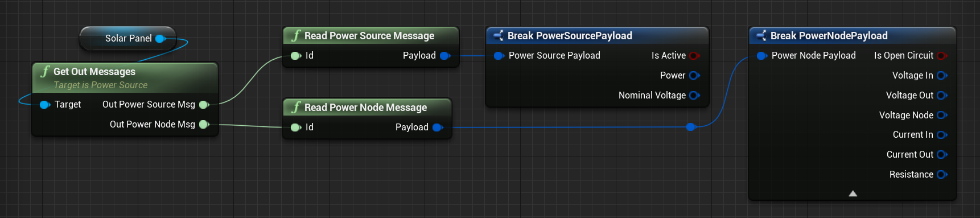980x218 pixels.
Task: Click the Resistance output pin
Action: click(x=942, y=175)
